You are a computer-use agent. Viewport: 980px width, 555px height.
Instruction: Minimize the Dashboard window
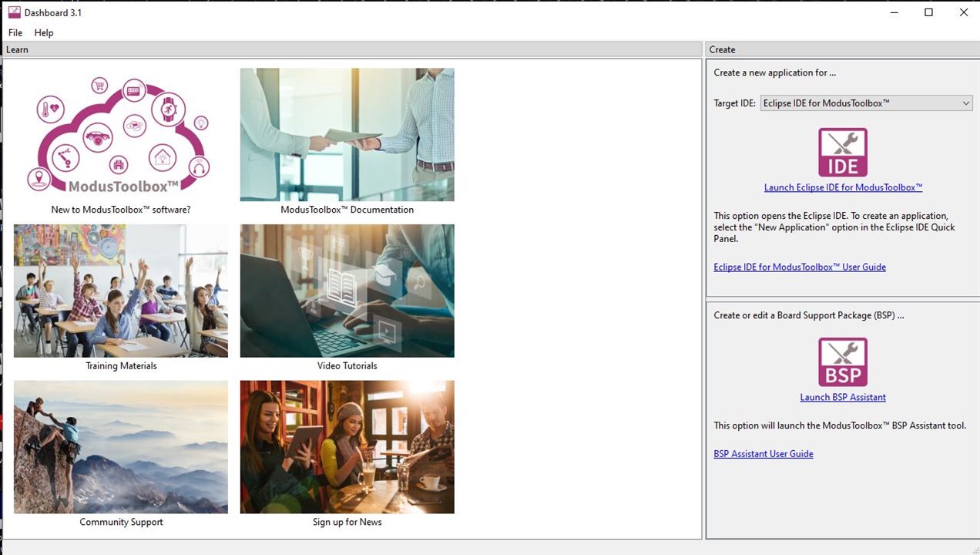point(894,12)
